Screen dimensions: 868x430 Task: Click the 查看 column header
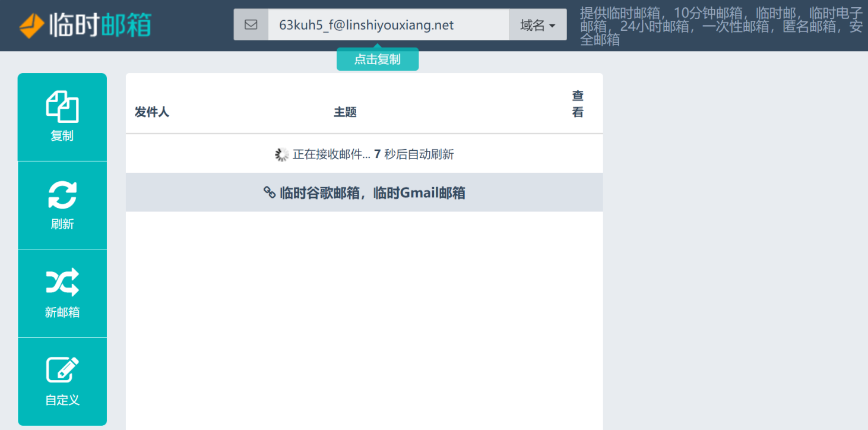click(x=578, y=104)
